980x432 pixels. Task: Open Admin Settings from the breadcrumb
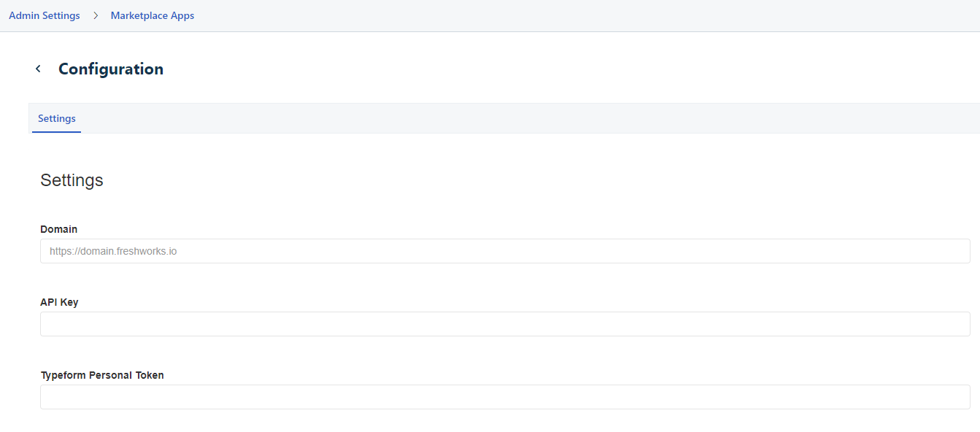[x=45, y=15]
